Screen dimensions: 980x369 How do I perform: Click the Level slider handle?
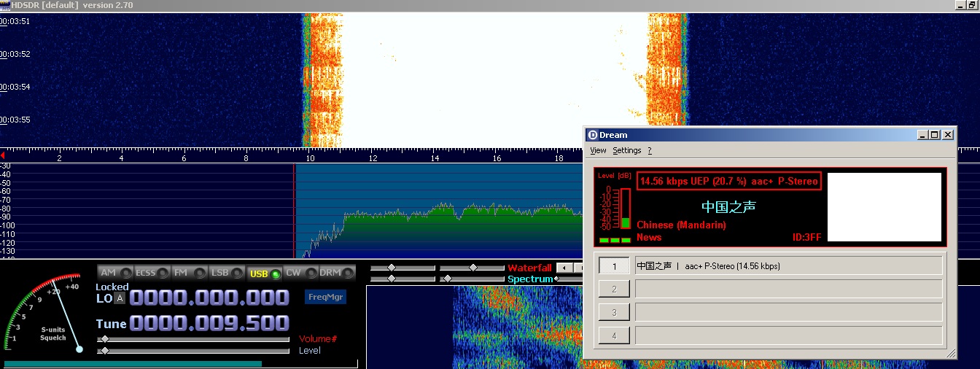(104, 351)
